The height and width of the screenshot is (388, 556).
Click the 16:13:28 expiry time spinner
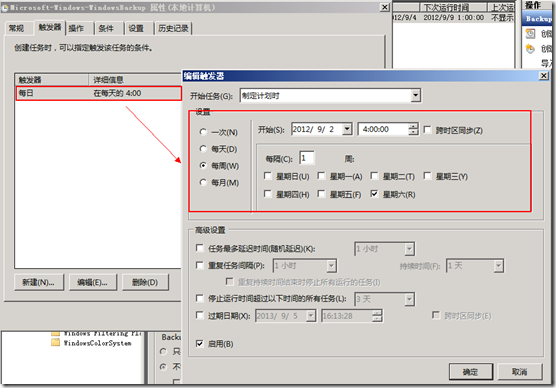(x=377, y=316)
